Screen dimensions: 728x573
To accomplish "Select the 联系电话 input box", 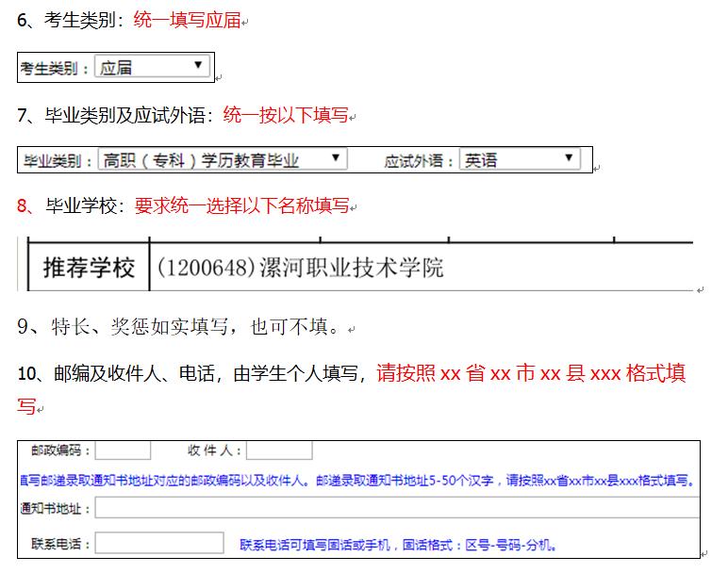I will coord(145,544).
